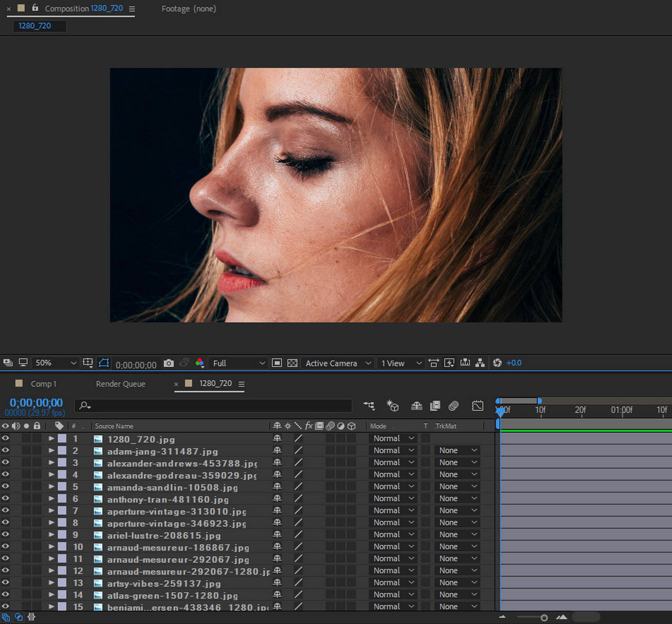Open the Render Queue tab
Viewport: 672px width, 624px height.
tap(121, 384)
